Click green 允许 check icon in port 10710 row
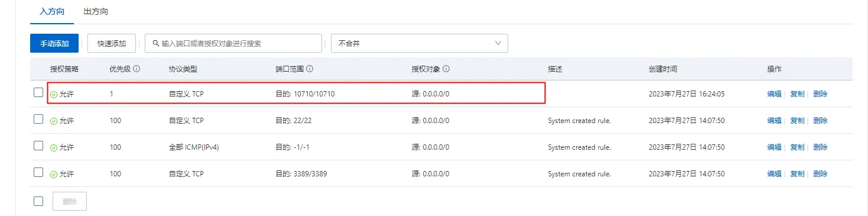 (x=54, y=94)
